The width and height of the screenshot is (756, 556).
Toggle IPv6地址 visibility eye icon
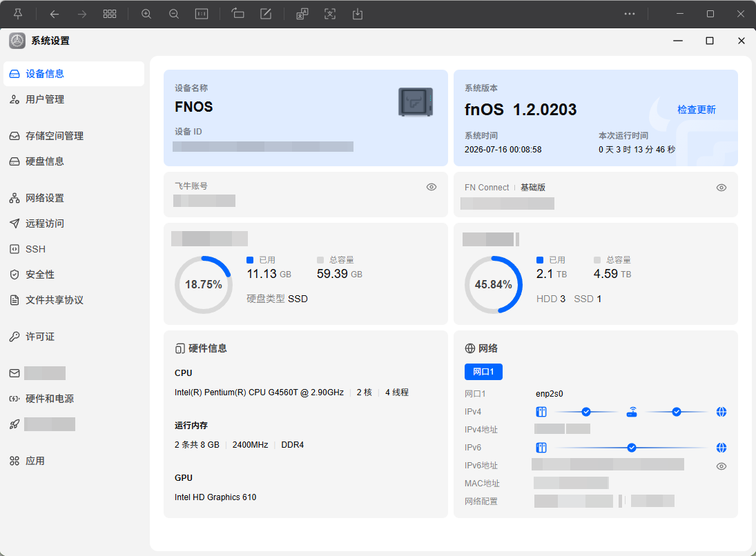(x=721, y=466)
